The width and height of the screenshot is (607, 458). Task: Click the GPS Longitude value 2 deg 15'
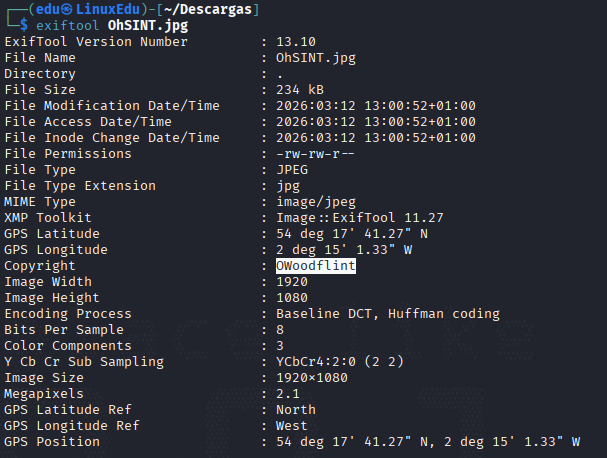pos(344,250)
